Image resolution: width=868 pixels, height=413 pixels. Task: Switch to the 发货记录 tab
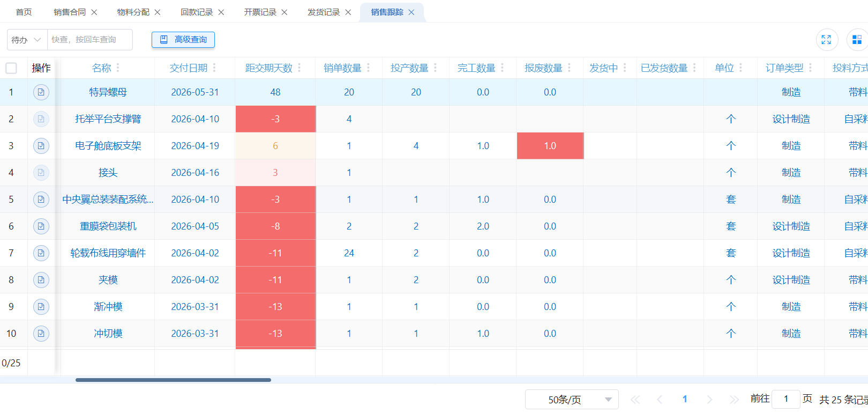click(x=324, y=12)
